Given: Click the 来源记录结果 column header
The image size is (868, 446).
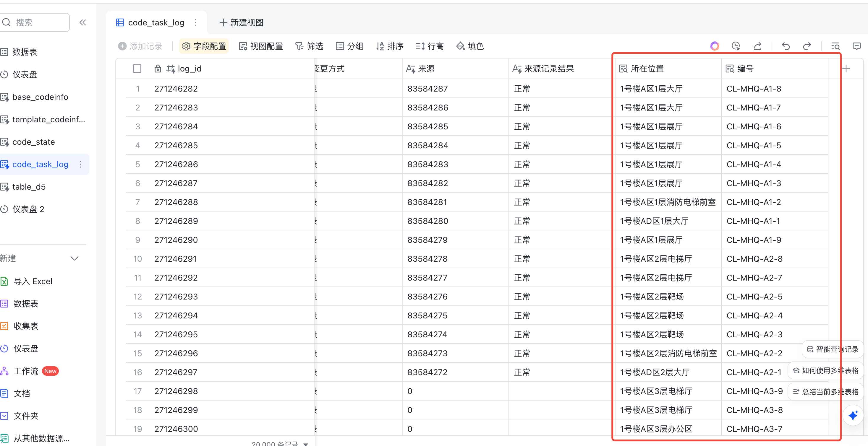Looking at the screenshot, I should coord(562,69).
